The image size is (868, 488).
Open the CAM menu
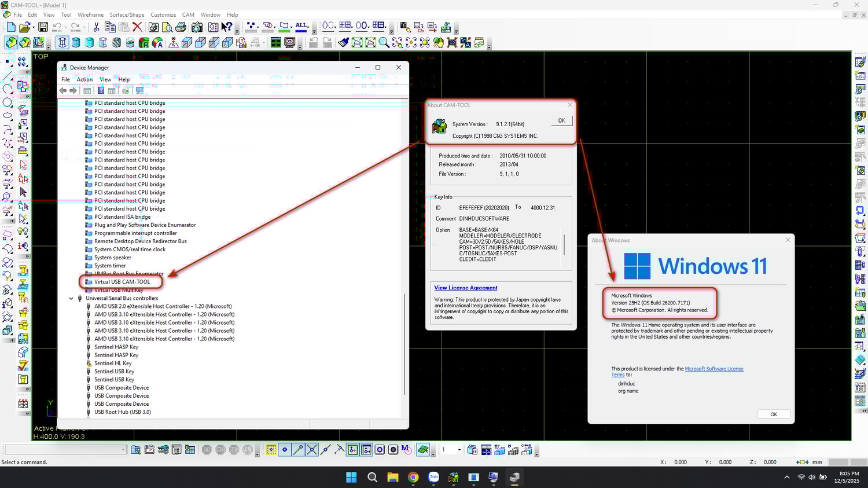189,15
